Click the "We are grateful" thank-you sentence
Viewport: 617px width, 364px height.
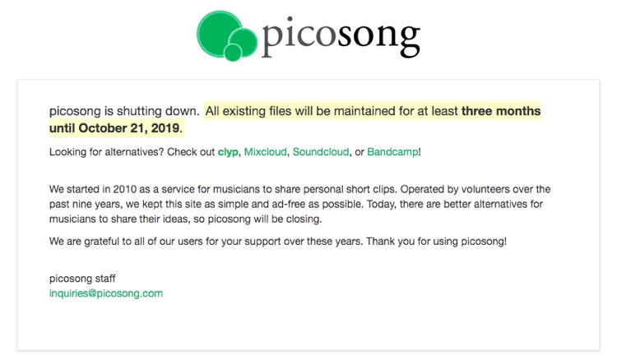[x=278, y=242]
